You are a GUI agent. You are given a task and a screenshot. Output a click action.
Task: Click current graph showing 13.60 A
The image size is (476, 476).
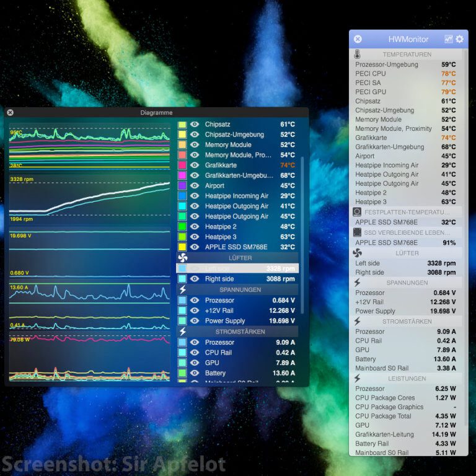[89, 306]
